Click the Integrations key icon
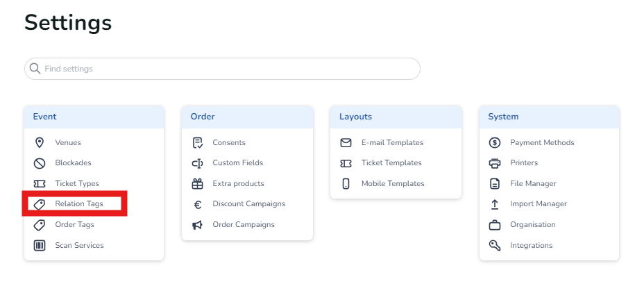Image resolution: width=644 pixels, height=284 pixels. click(x=495, y=245)
